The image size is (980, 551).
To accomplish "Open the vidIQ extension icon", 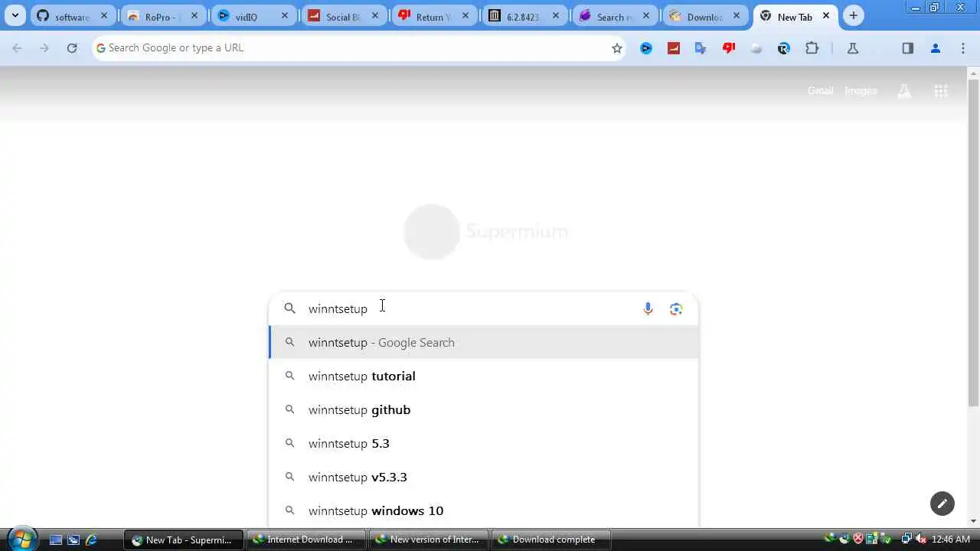I will click(646, 48).
